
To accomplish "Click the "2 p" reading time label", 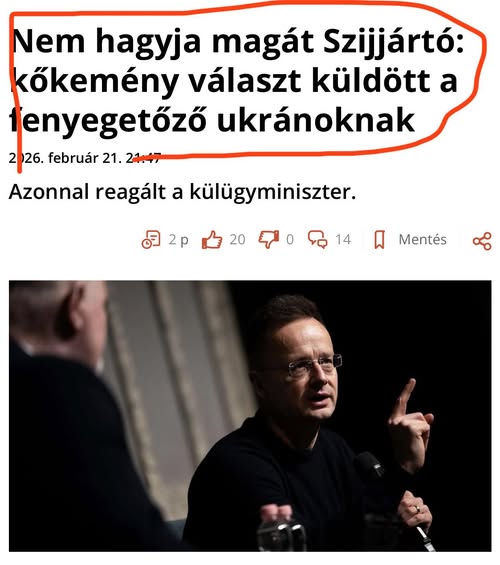I will tap(179, 240).
